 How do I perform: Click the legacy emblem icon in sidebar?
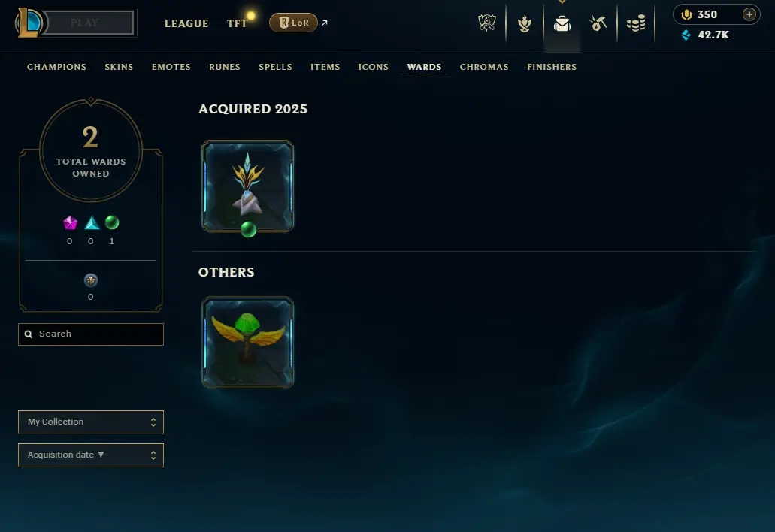[x=91, y=280]
